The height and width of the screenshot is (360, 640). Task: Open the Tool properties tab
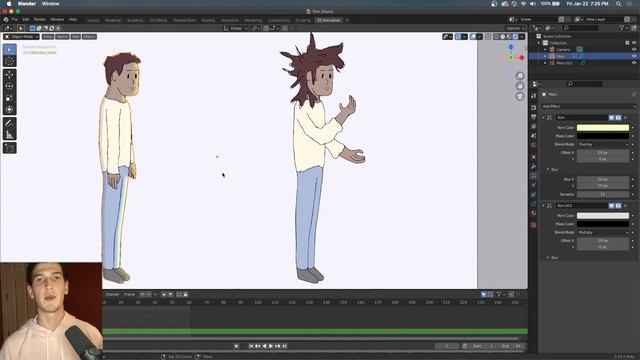533,96
